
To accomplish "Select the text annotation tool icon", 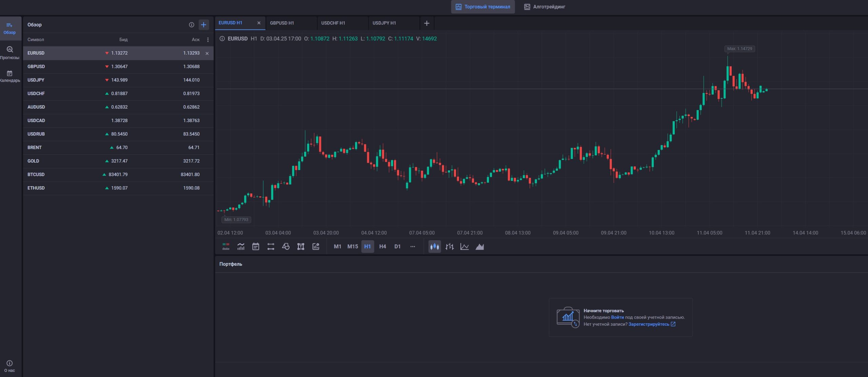I will [301, 247].
